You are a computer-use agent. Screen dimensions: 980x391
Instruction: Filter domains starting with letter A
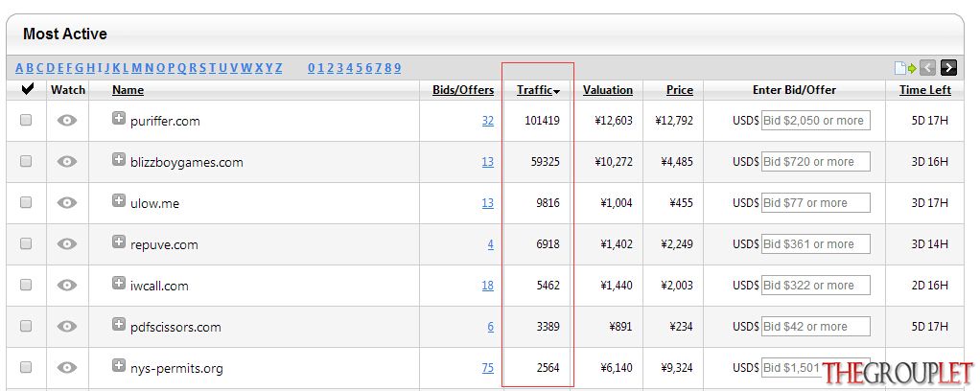click(x=19, y=67)
